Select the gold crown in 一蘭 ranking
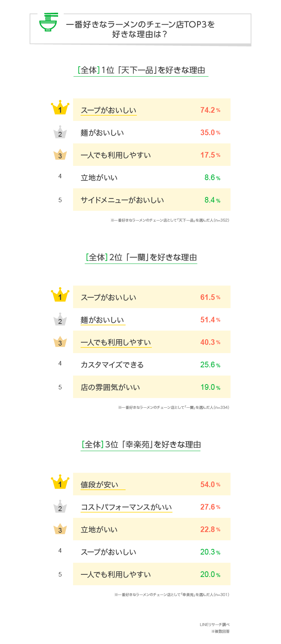 (60, 296)
